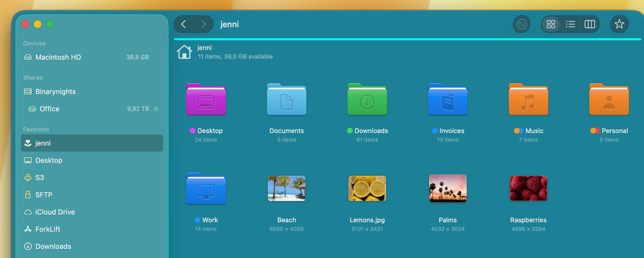Select the green Downloads folder
644x258 pixels.
click(x=367, y=99)
